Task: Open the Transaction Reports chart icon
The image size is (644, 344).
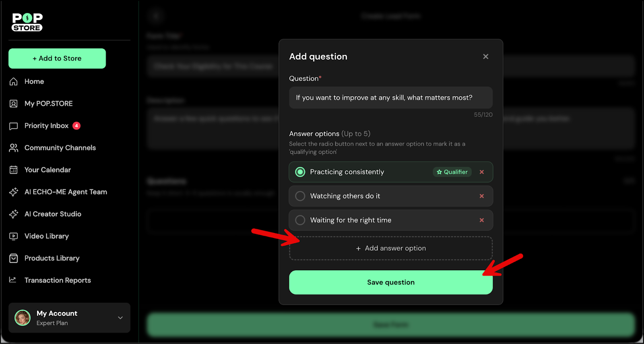Action: pos(13,280)
